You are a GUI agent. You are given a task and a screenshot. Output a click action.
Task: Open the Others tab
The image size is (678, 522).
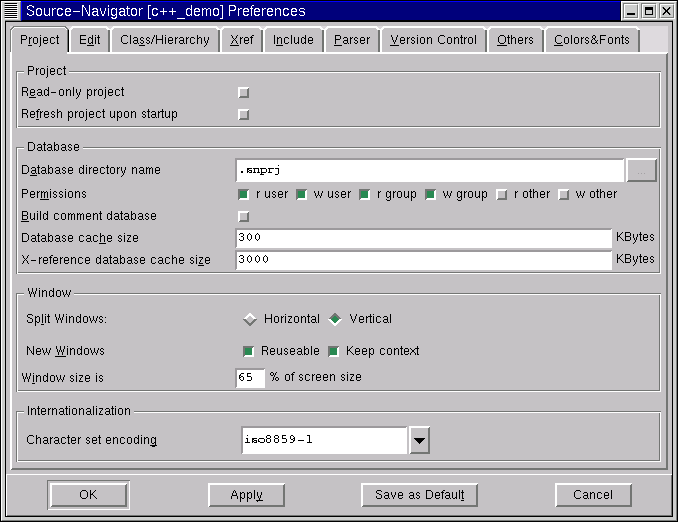tap(515, 40)
